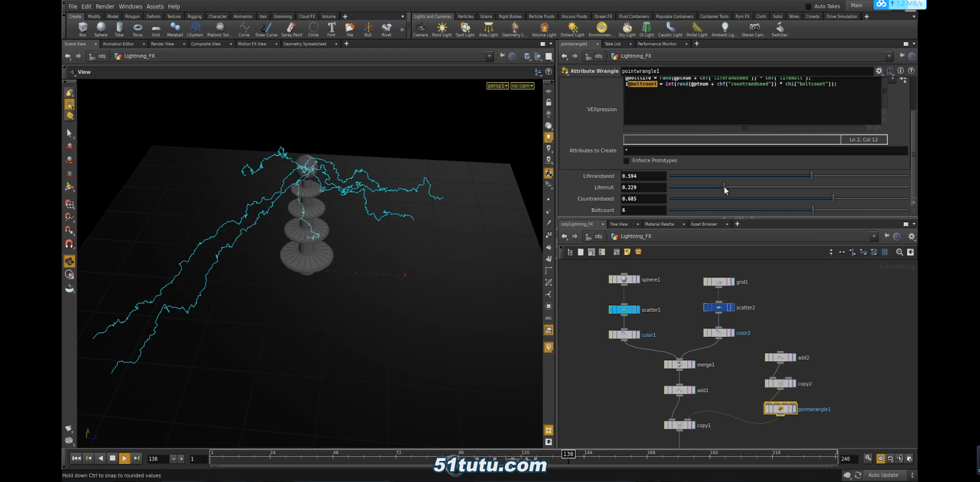Open the parameter pane help icon
Image resolution: width=980 pixels, height=482 pixels.
[911, 71]
